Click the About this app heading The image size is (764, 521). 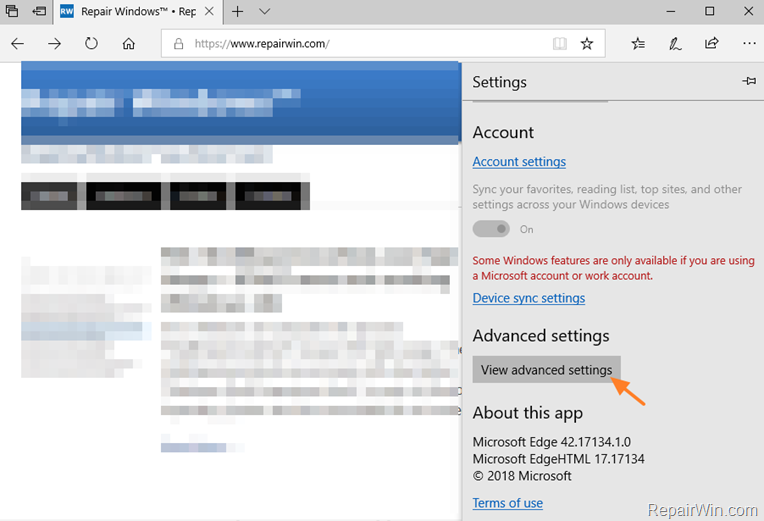click(x=528, y=413)
